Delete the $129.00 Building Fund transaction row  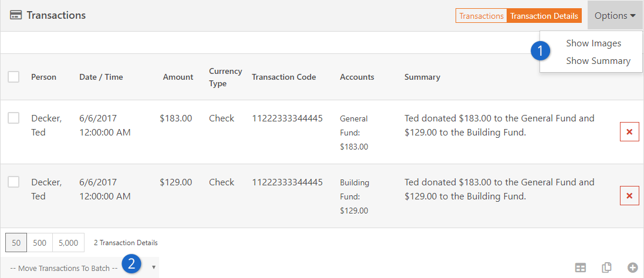pos(629,195)
